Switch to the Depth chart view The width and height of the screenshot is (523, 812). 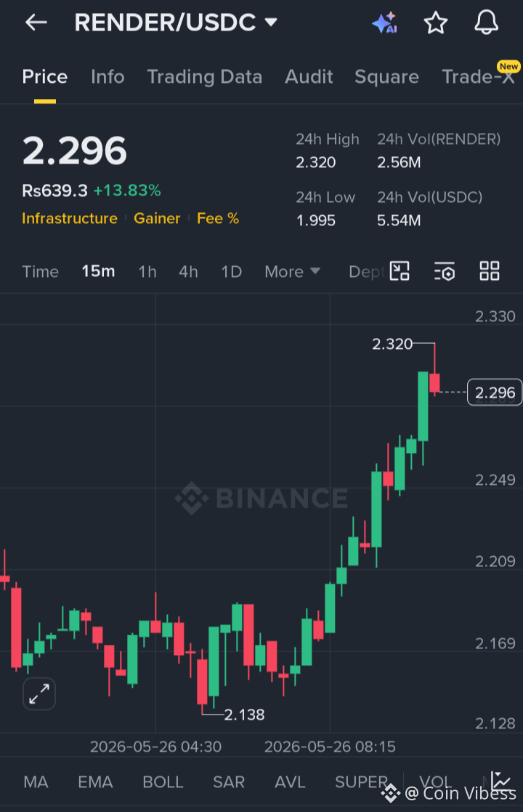367,271
